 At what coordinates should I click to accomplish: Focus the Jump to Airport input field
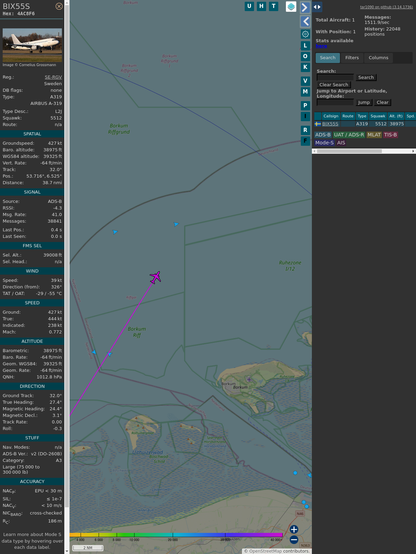pos(335,102)
